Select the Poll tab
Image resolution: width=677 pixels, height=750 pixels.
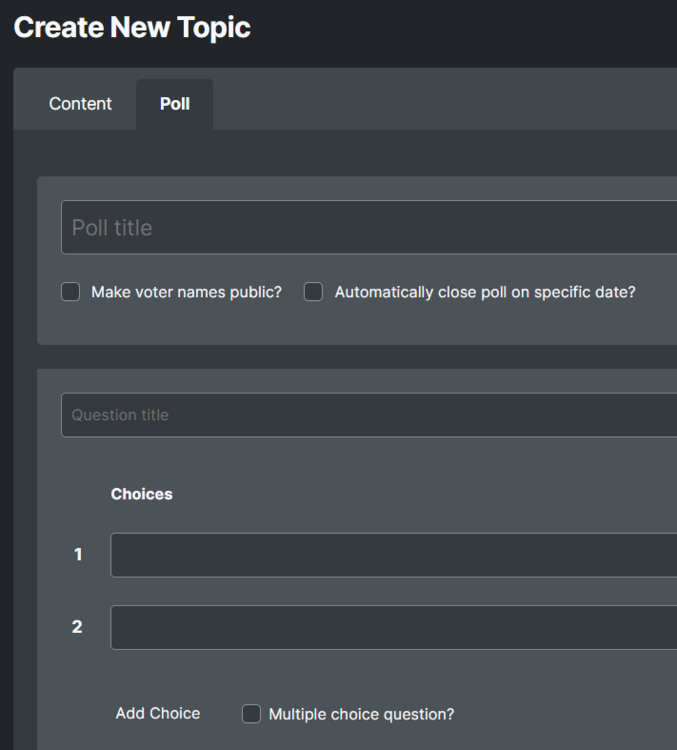(x=175, y=104)
